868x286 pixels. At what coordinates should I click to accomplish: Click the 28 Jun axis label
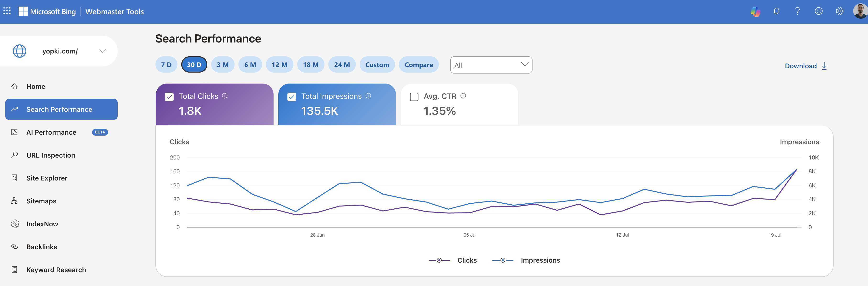pos(317,235)
